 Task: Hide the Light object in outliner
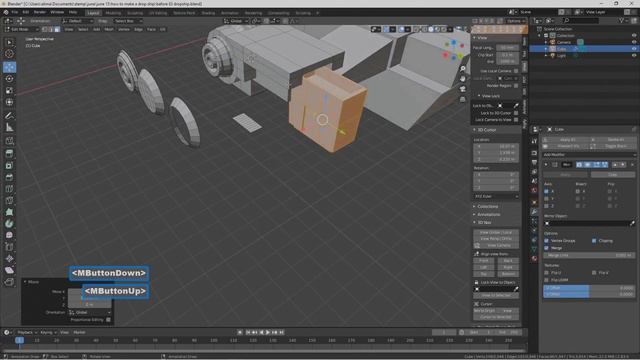pos(634,55)
